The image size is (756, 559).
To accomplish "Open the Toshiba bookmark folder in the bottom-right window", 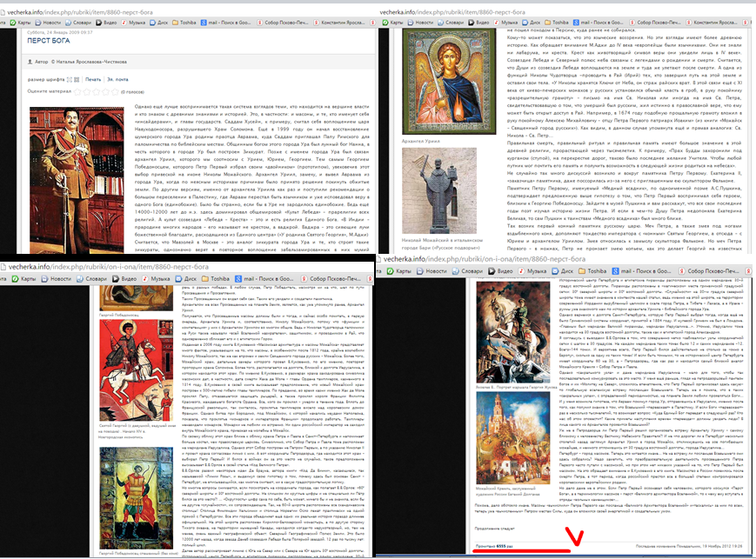I will pyautogui.click(x=592, y=271).
